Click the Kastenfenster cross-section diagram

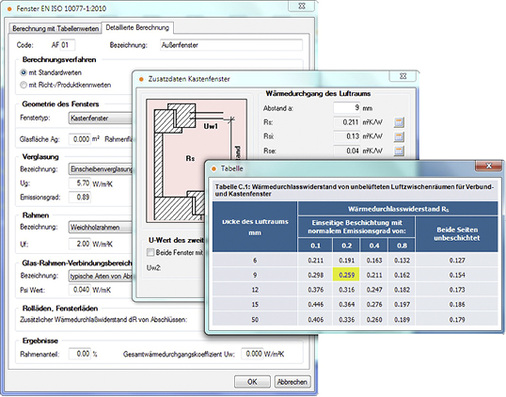pyautogui.click(x=196, y=161)
